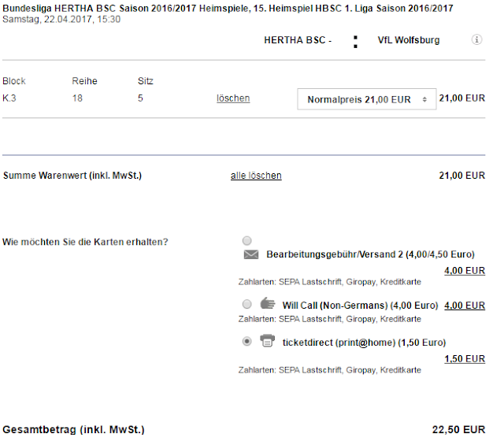This screenshot has width=504, height=441.
Task: Click Zahlarten text under Will Call option
Action: click(x=330, y=319)
